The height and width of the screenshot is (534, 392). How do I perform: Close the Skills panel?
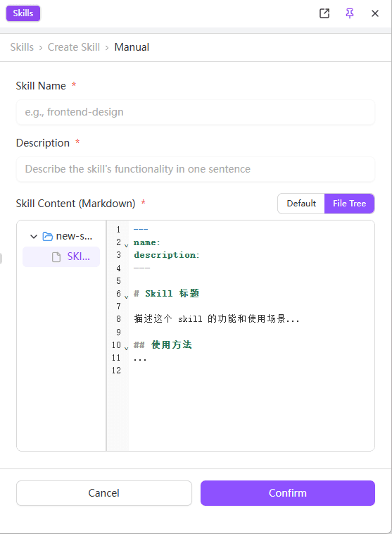[375, 13]
